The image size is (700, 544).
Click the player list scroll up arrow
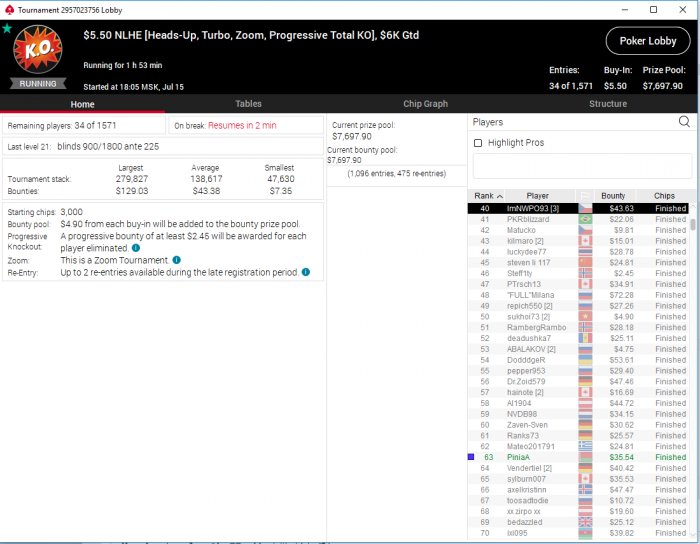(693, 206)
